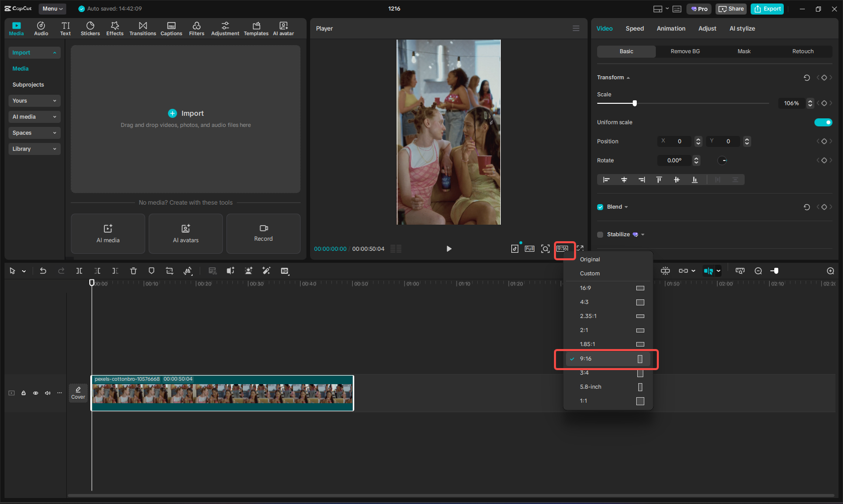Open the Captions panel

pos(171,28)
